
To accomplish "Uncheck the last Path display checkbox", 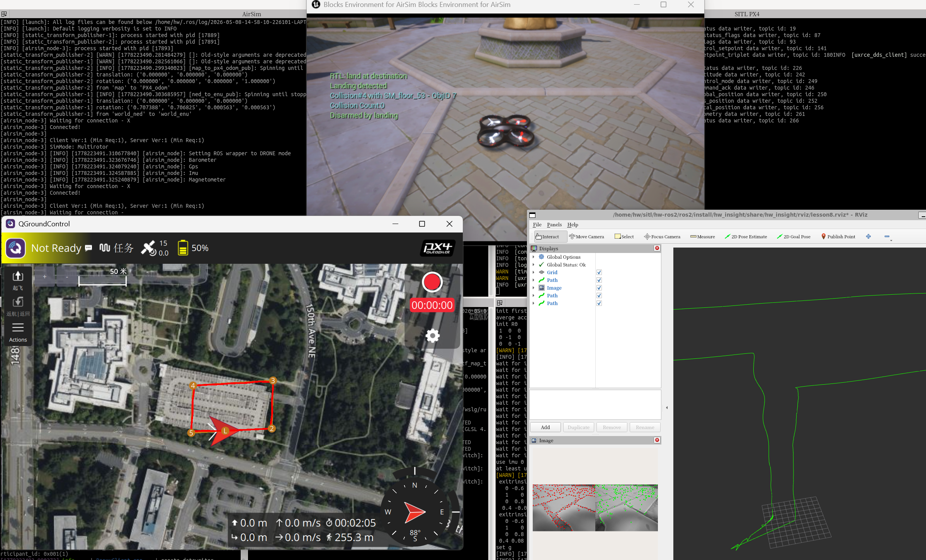I will [599, 303].
